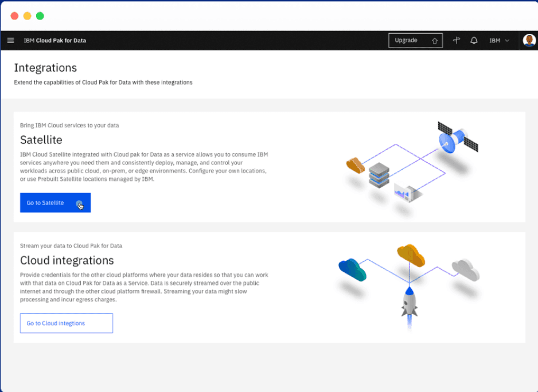Open the user profile avatar
The height and width of the screenshot is (392, 538).
coord(529,40)
